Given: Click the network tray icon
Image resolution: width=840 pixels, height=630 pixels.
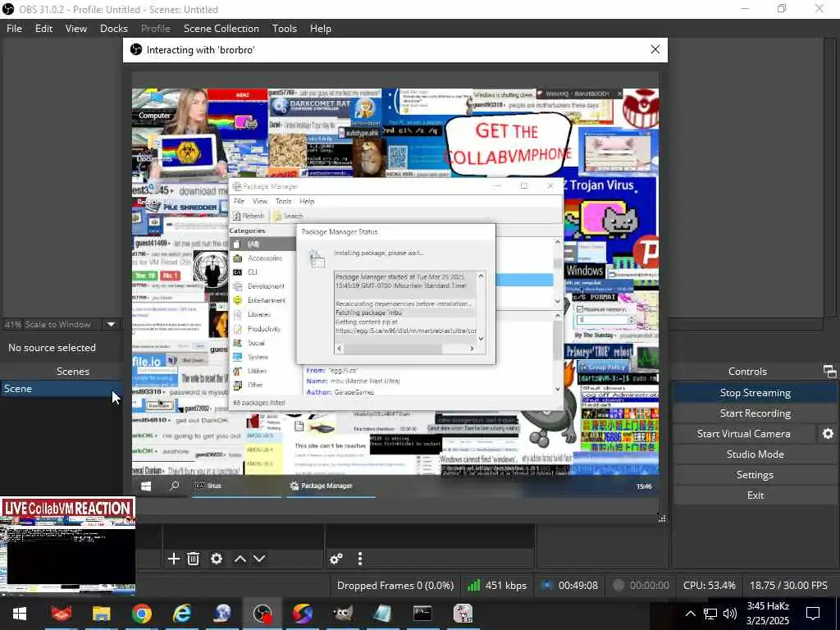Looking at the screenshot, I should pos(710,614).
